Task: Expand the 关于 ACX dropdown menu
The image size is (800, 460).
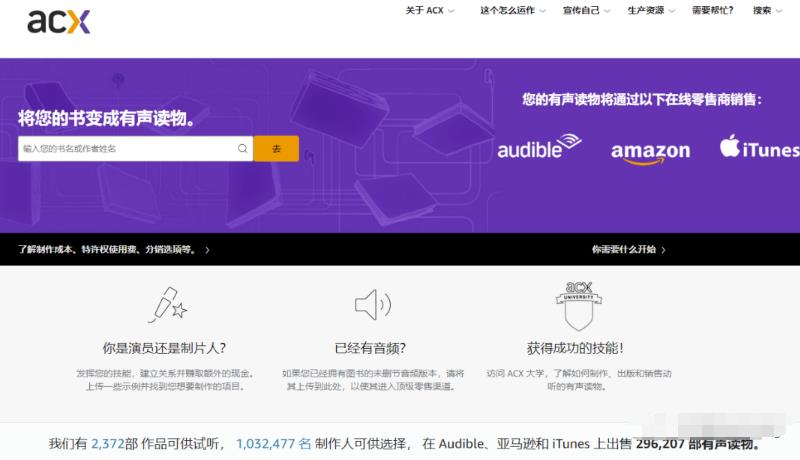Action: (429, 11)
